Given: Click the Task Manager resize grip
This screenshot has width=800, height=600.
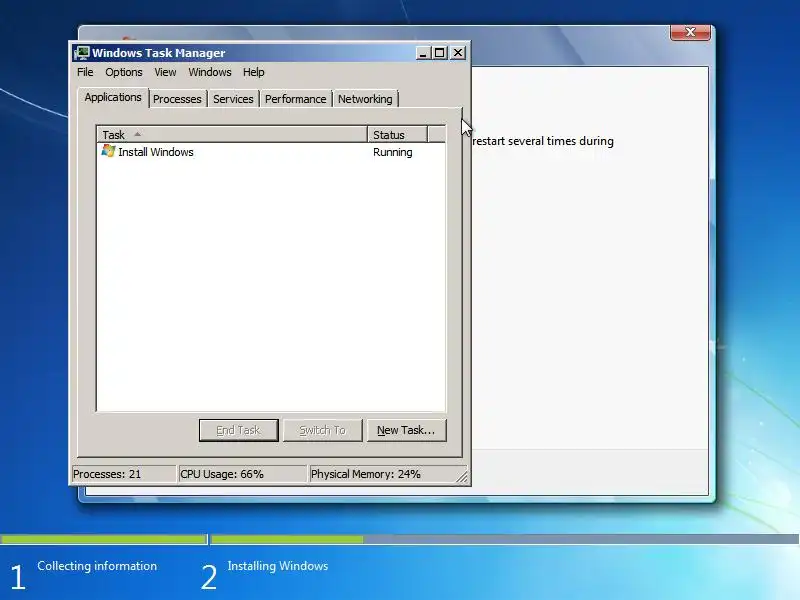Looking at the screenshot, I should tap(462, 478).
